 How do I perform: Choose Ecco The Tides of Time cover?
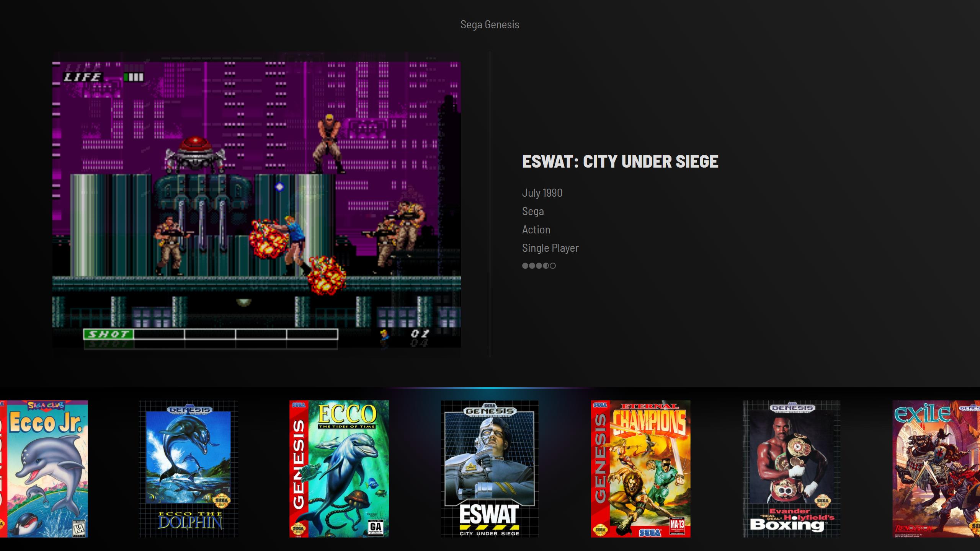pos(339,469)
